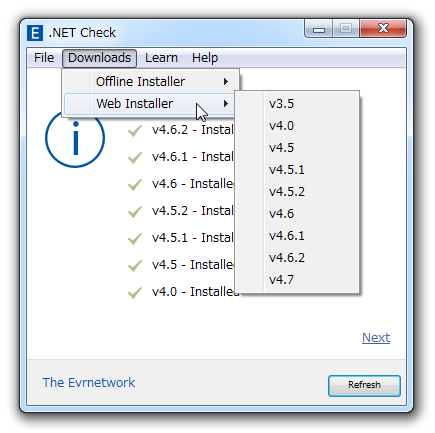The width and height of the screenshot is (435, 433).
Task: Open the Learn menu
Action: pos(161,58)
